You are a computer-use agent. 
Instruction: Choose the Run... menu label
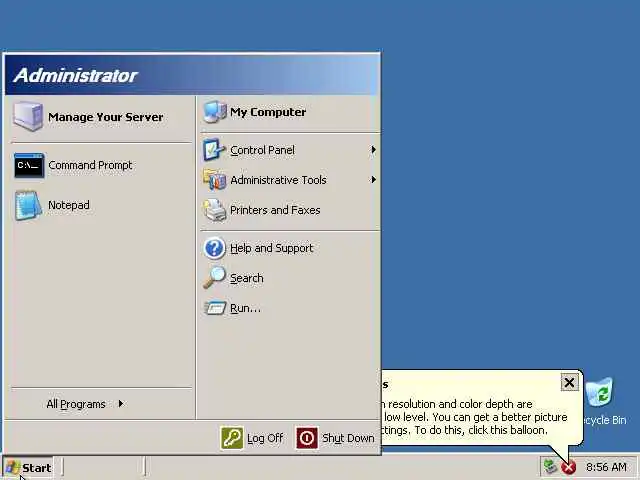coord(245,308)
